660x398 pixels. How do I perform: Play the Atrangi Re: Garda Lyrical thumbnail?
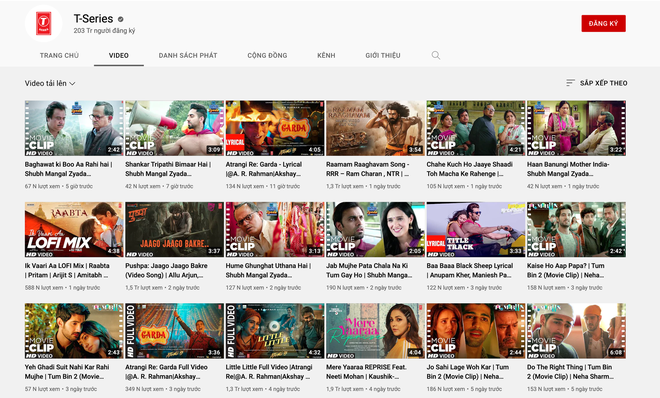click(275, 128)
